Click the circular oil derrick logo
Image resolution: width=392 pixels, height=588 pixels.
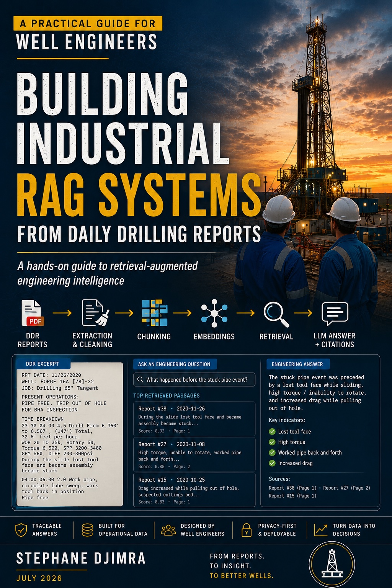pos(332,564)
